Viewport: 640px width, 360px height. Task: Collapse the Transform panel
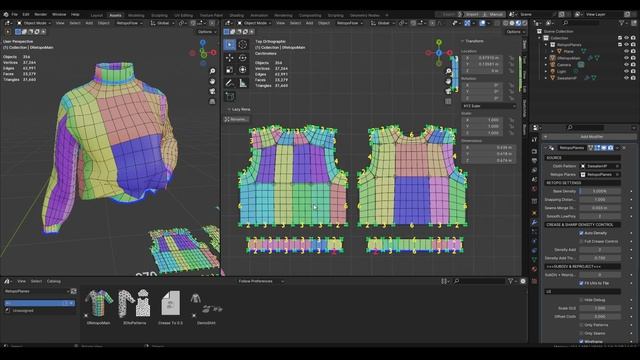pos(472,41)
